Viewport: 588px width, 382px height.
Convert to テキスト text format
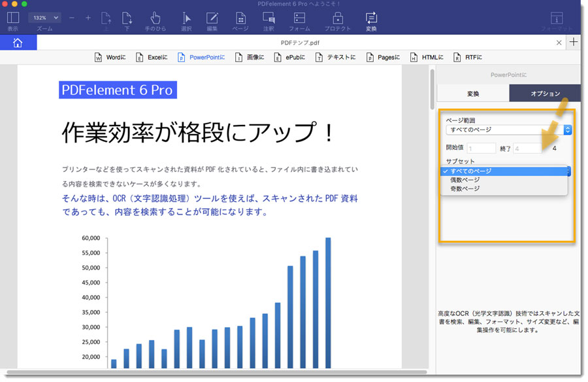[x=335, y=57]
